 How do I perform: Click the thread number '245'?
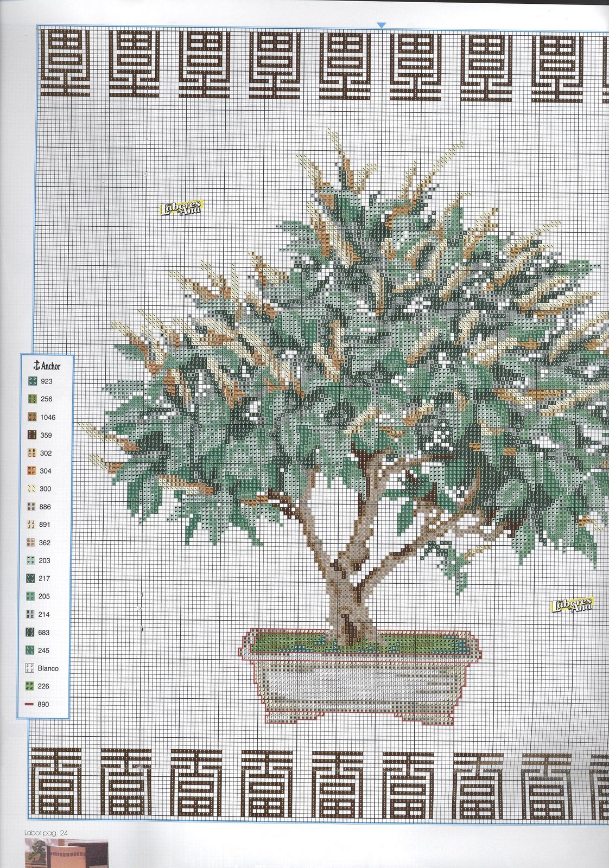point(44,650)
